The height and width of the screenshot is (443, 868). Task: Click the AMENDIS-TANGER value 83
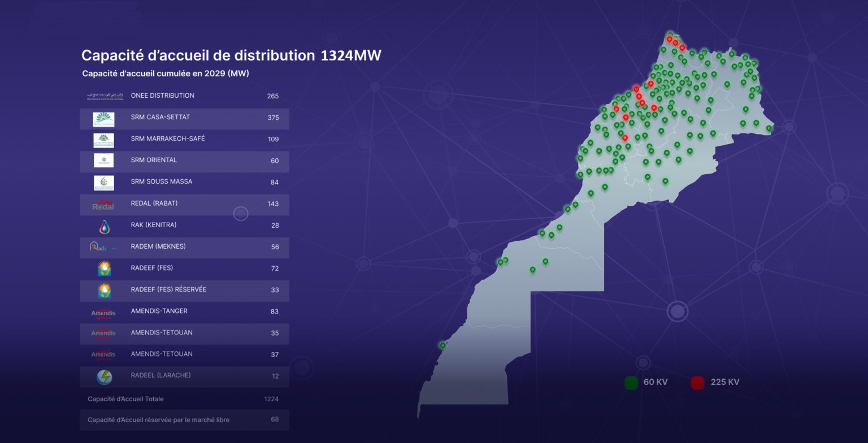pos(275,312)
